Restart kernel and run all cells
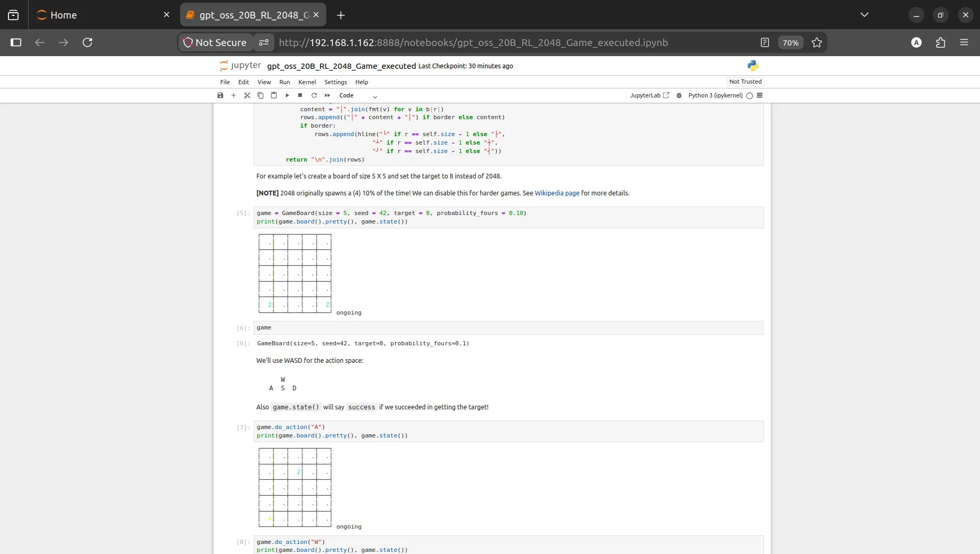The width and height of the screenshot is (980, 554). click(327, 95)
